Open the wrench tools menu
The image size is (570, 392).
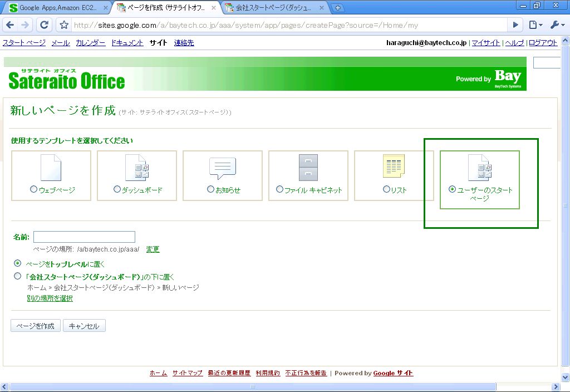(x=557, y=24)
